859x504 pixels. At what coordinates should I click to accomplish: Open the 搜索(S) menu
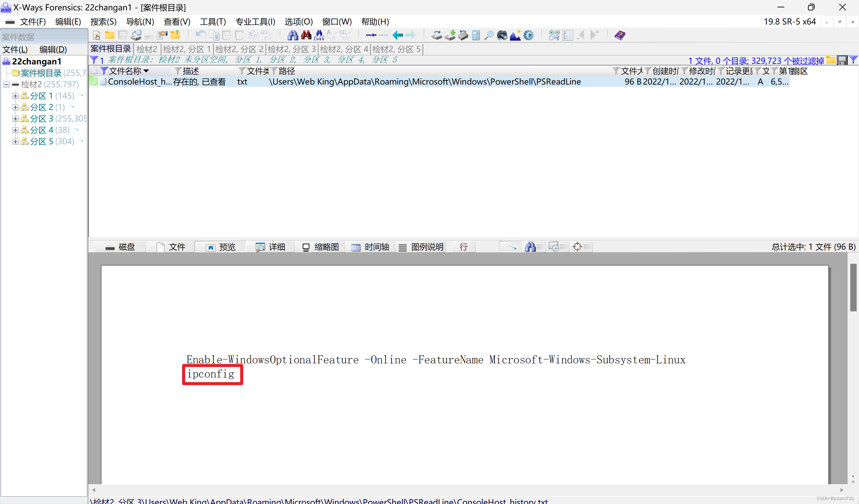103,22
